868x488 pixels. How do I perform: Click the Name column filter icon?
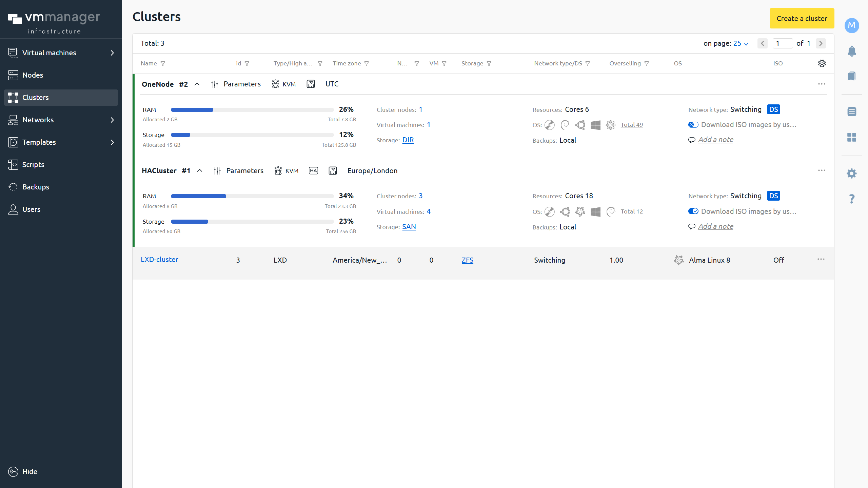[x=163, y=64]
